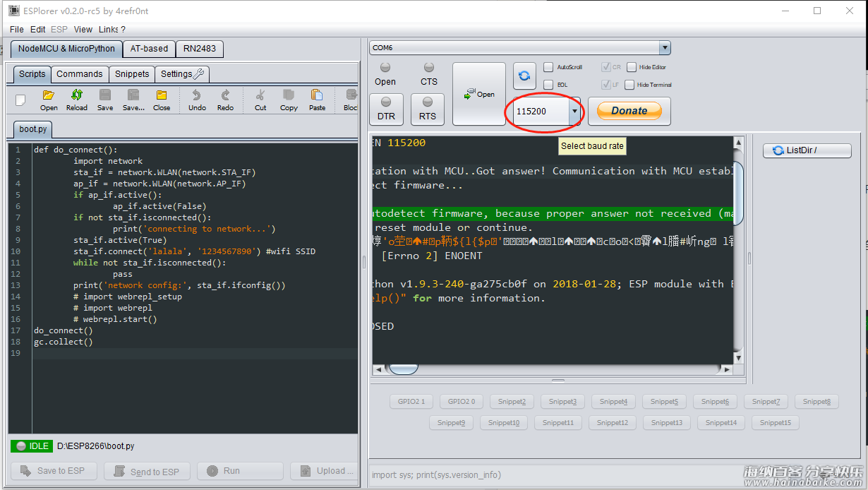This screenshot has height=490, width=868.
Task: Toggle the EOL checkbox
Action: [x=548, y=85]
